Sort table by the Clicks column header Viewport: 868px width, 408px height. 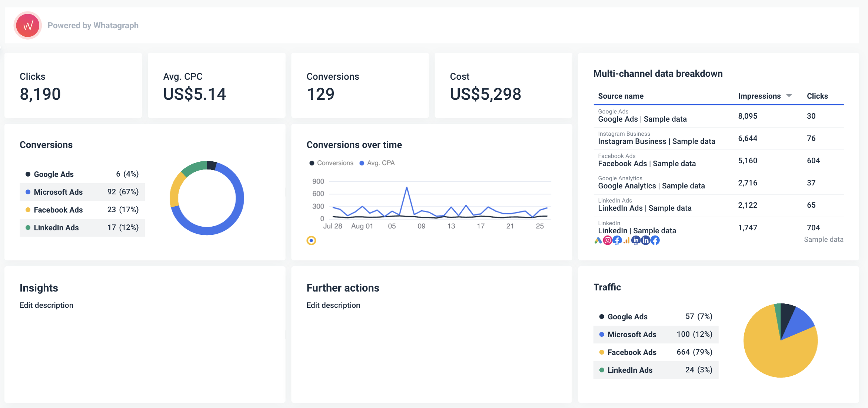click(817, 96)
